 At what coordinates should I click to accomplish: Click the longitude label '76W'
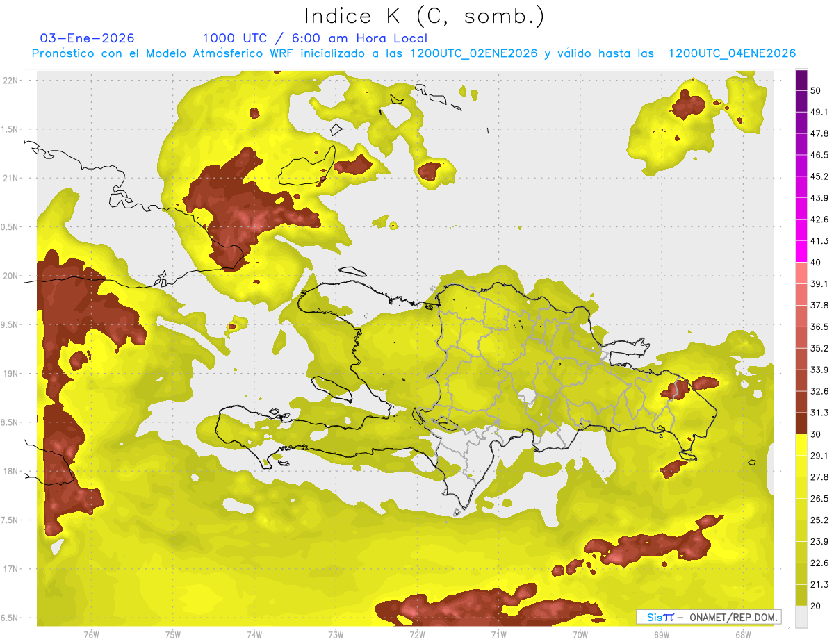91,635
